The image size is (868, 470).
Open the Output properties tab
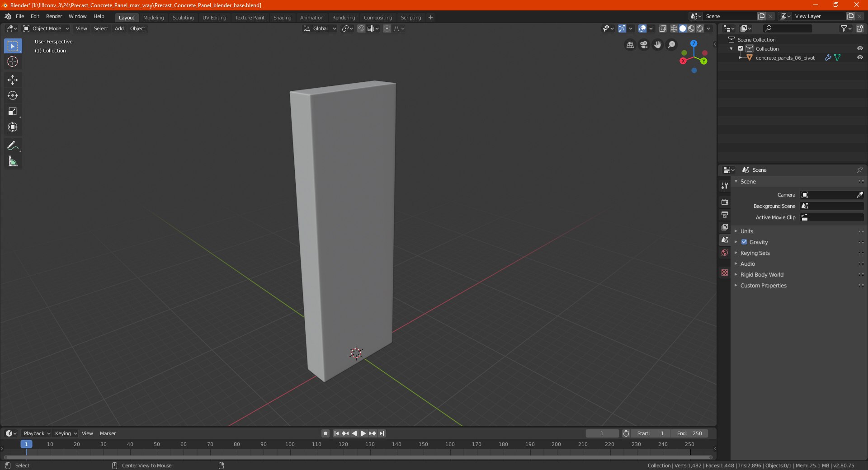coord(725,214)
